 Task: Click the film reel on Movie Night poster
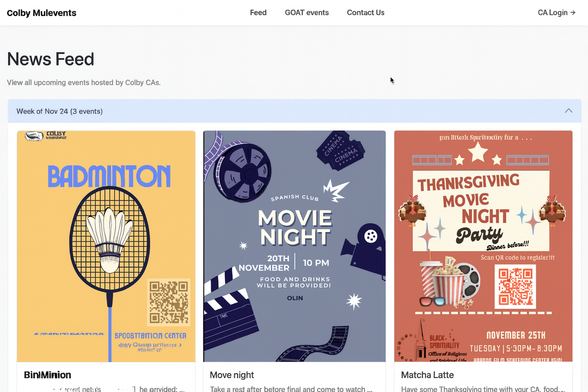click(243, 172)
